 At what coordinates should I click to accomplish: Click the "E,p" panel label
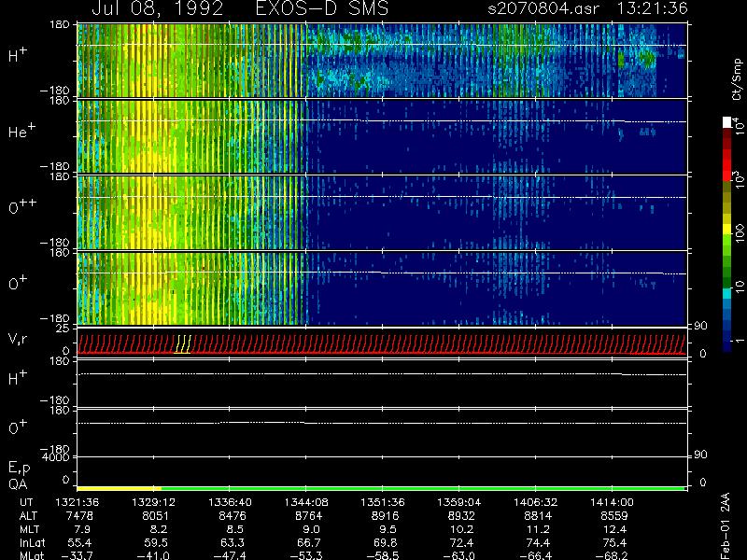click(x=19, y=469)
